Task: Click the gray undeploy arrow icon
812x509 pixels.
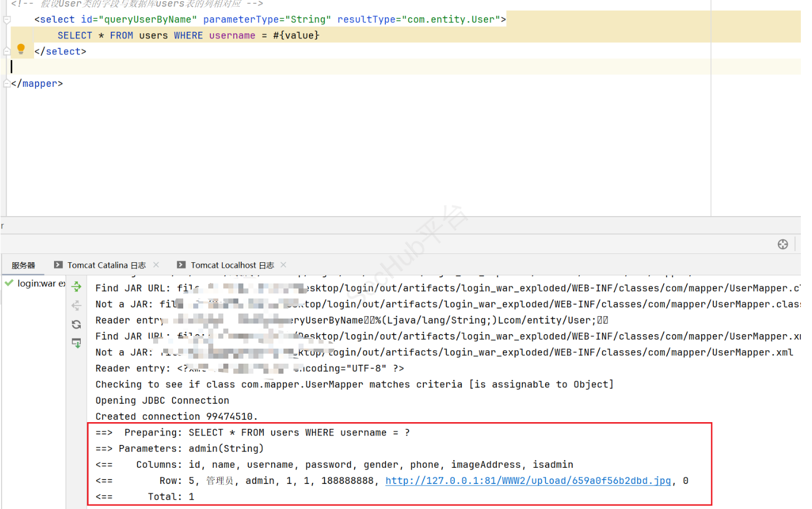Action: click(76, 305)
